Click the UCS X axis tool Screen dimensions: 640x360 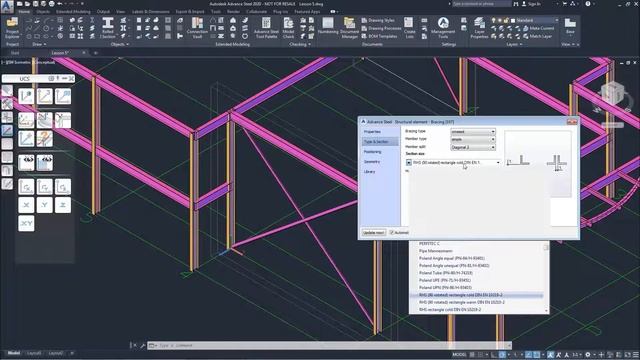26,205
